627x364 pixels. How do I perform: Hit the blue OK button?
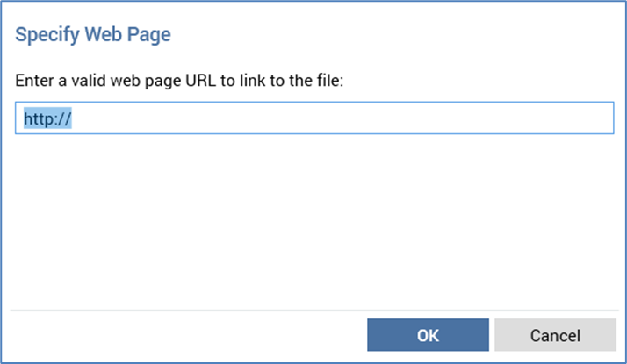428,335
